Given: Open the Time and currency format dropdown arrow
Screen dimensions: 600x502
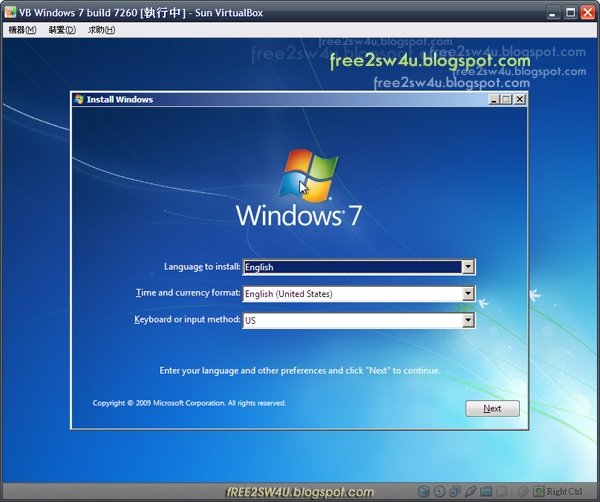Looking at the screenshot, I should pos(468,294).
